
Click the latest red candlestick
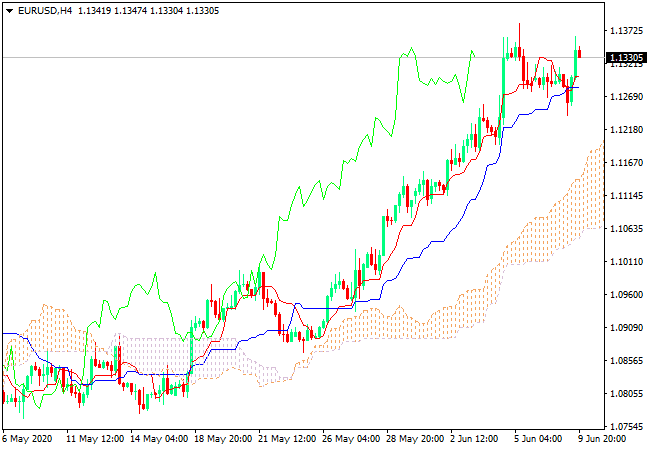tap(579, 53)
